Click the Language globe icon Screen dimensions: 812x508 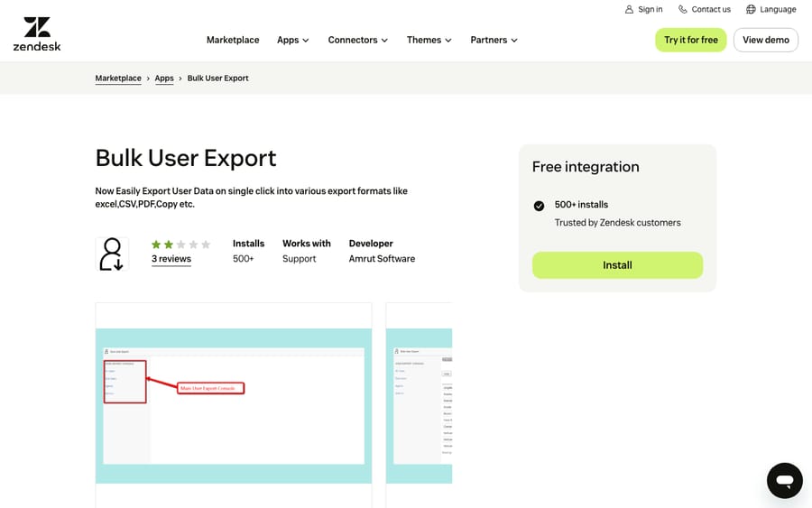(x=751, y=9)
